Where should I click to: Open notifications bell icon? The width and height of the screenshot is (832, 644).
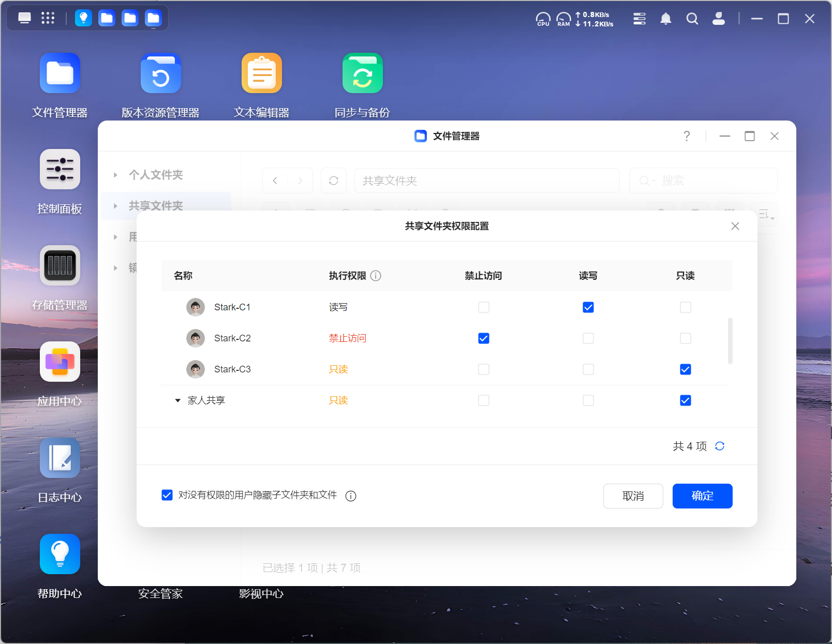[x=666, y=19]
